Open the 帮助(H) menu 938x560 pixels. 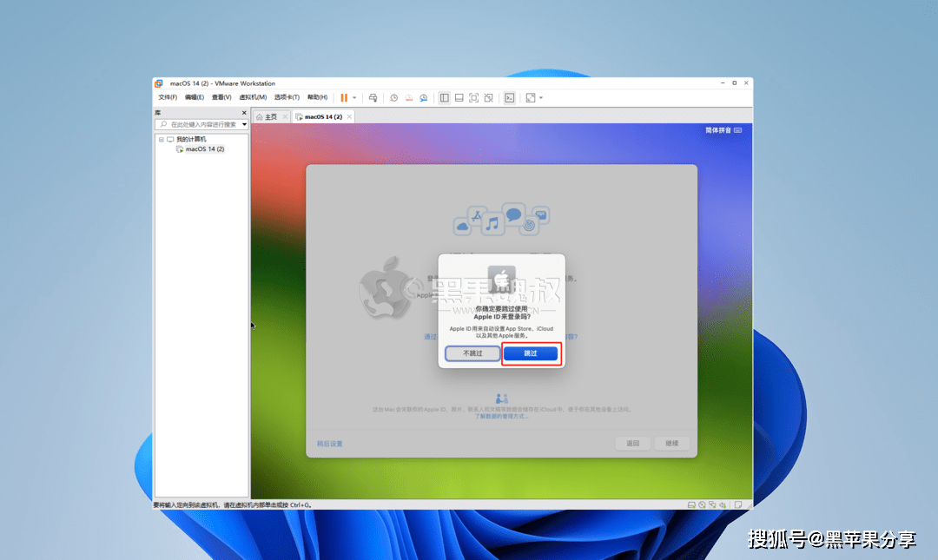click(x=317, y=97)
